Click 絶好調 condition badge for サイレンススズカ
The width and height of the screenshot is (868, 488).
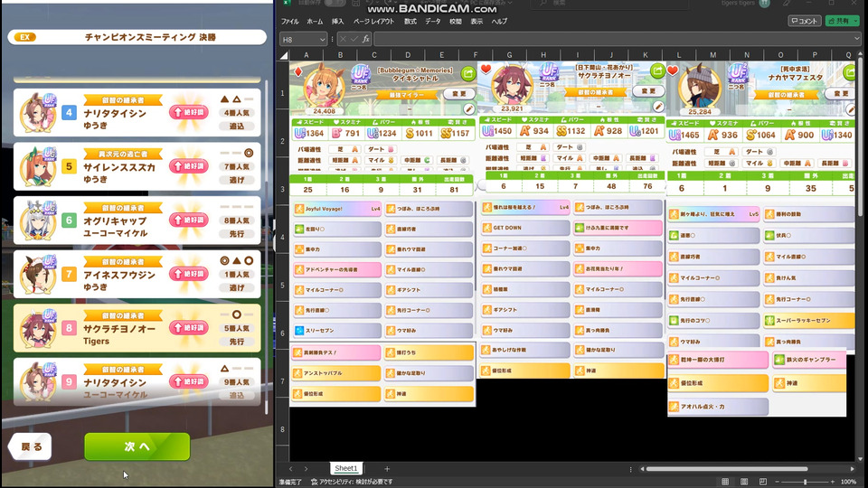(x=189, y=166)
